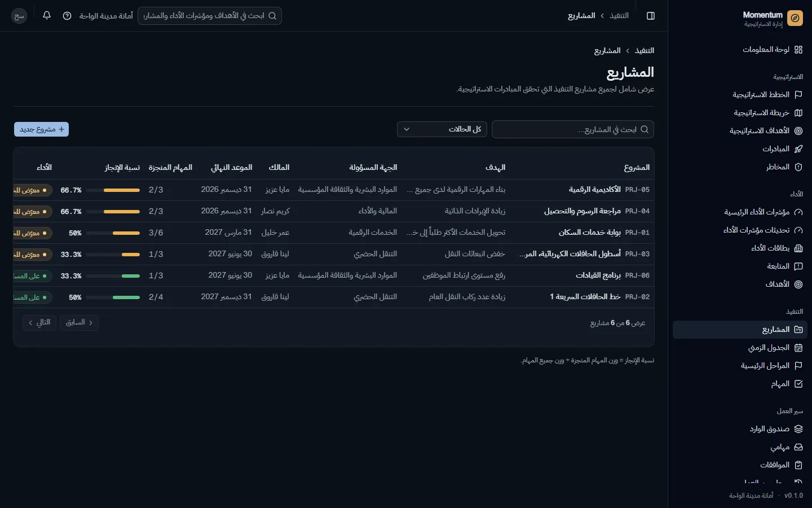The height and width of the screenshot is (508, 812).
Task: Click the calendar icon beside الجدول الزمني
Action: pos(798,348)
